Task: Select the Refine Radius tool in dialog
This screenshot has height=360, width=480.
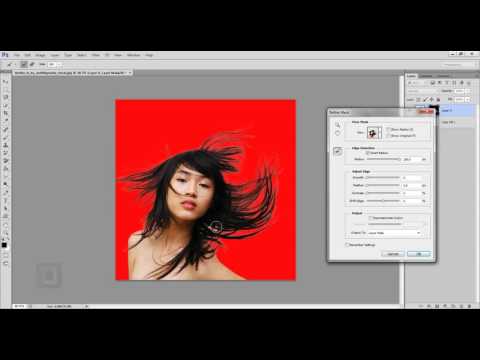Action: (338, 151)
